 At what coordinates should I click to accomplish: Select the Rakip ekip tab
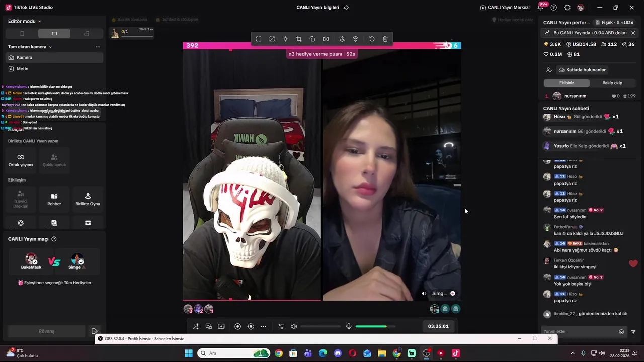612,83
